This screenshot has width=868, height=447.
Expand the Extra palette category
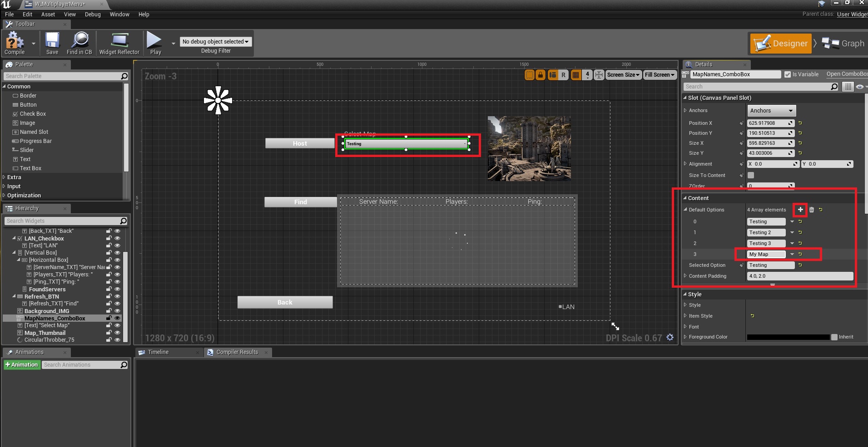[x=14, y=177]
